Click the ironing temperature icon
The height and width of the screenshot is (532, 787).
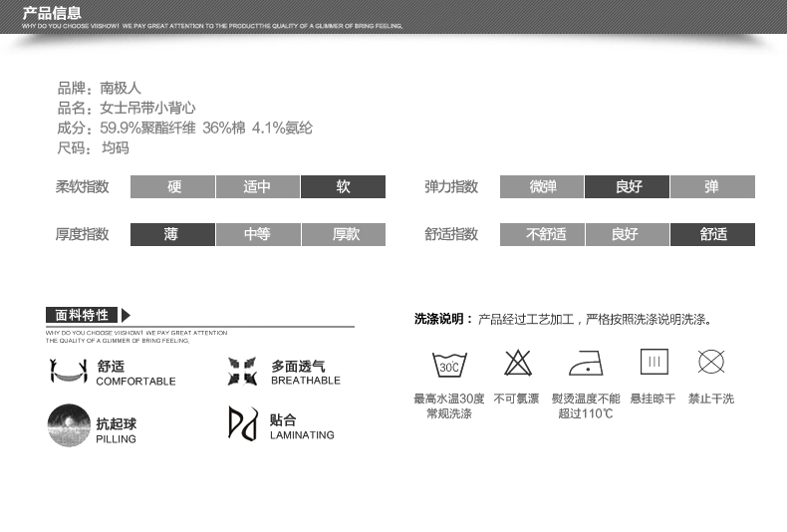pyautogui.click(x=586, y=363)
